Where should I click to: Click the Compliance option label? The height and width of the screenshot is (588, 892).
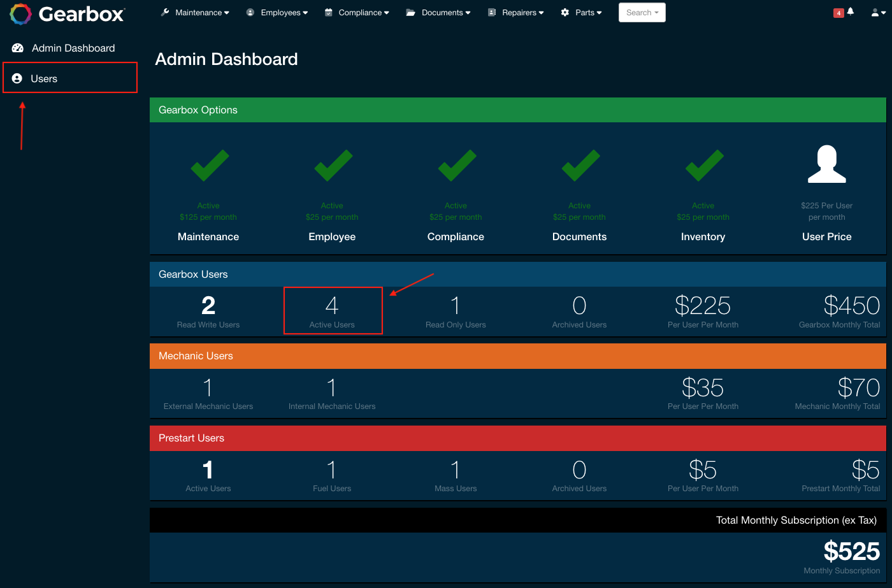pyautogui.click(x=456, y=237)
